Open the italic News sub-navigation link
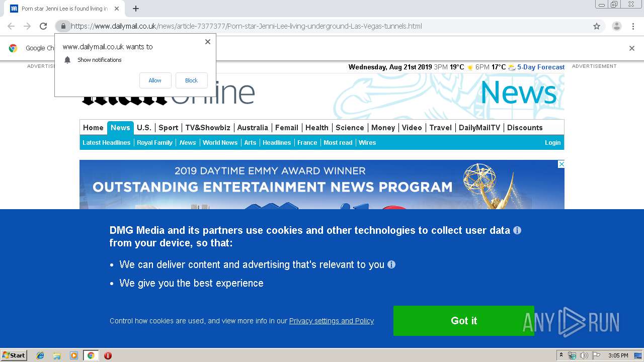This screenshot has height=362, width=644. click(x=188, y=143)
